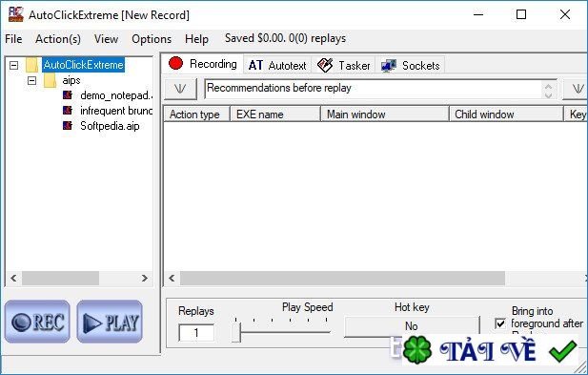This screenshot has width=588, height=375.
Task: Switch to the Autotext tab
Action: tap(277, 65)
